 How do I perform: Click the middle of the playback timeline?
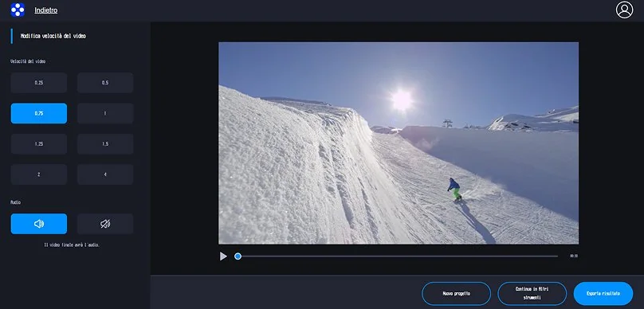click(x=398, y=256)
